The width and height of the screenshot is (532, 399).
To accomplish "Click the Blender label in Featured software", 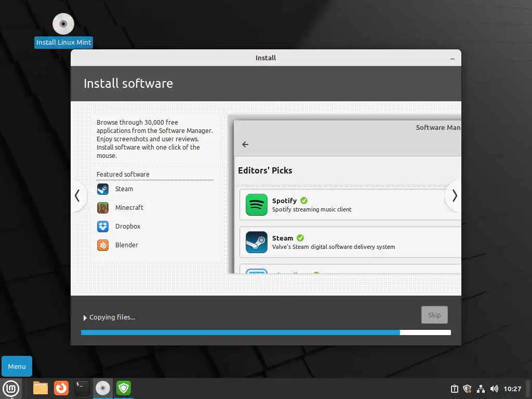I will pos(127,245).
